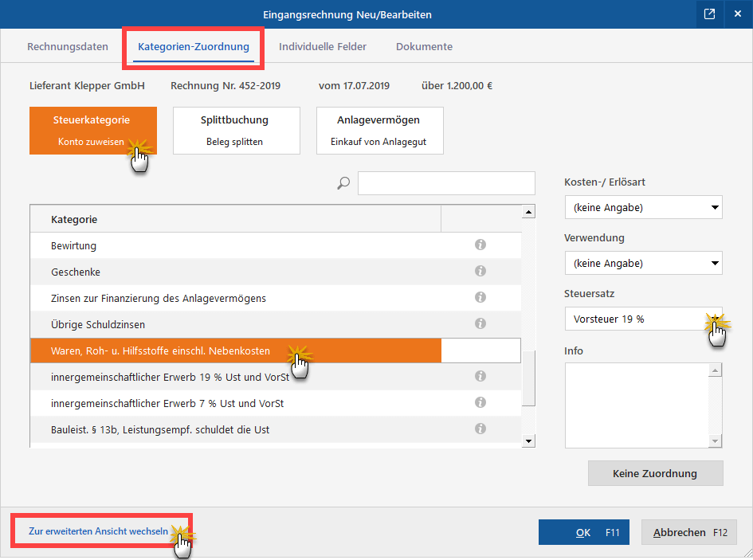Open the Kosten-/Erlösart dropdown
753x560 pixels.
pyautogui.click(x=644, y=207)
